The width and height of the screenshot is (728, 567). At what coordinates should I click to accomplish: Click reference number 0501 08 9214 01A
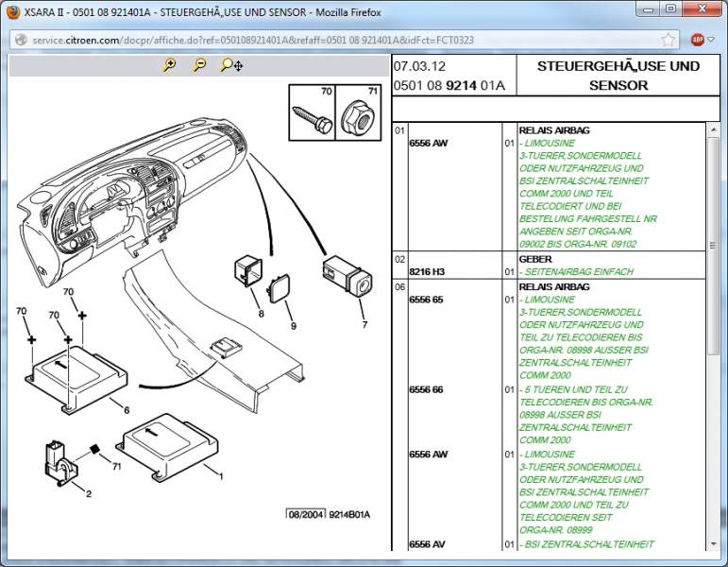tap(449, 85)
